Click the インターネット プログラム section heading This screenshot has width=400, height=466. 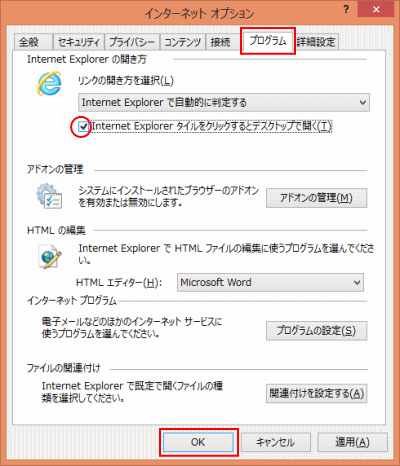point(72,301)
